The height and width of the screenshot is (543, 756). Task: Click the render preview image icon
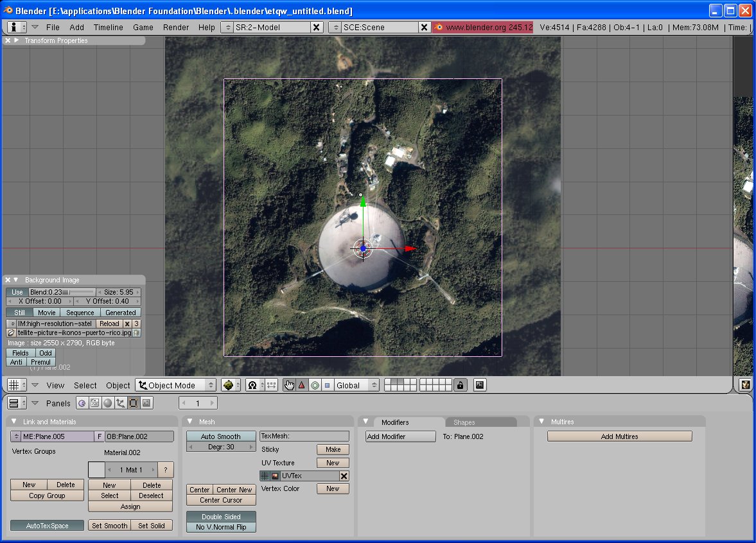pyautogui.click(x=480, y=385)
